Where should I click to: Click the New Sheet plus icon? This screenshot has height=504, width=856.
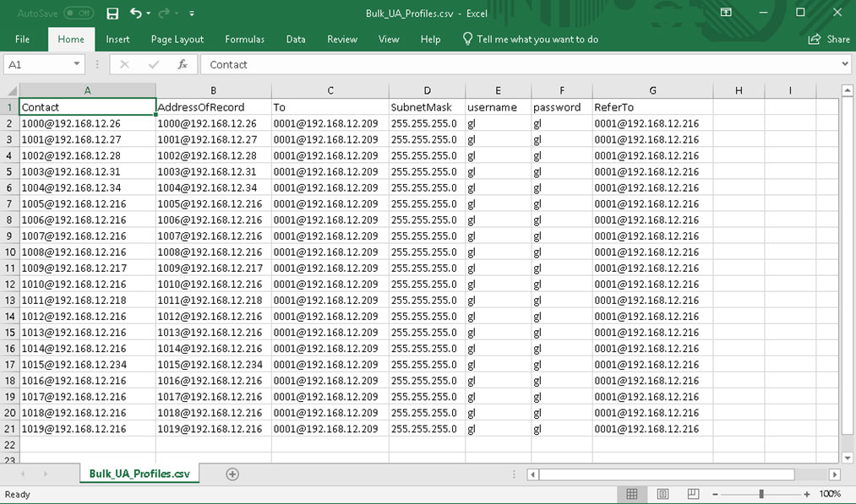(x=232, y=474)
